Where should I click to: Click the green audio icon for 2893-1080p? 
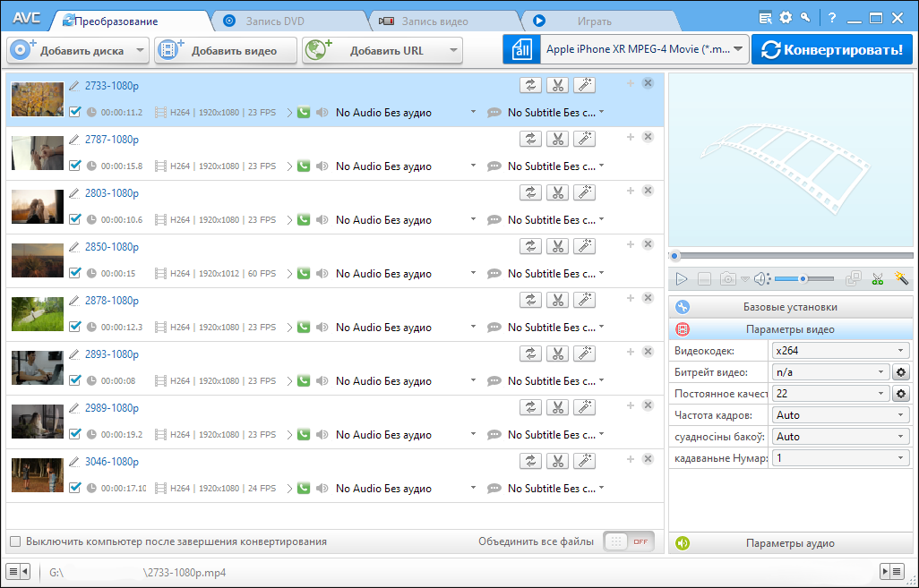click(x=304, y=380)
